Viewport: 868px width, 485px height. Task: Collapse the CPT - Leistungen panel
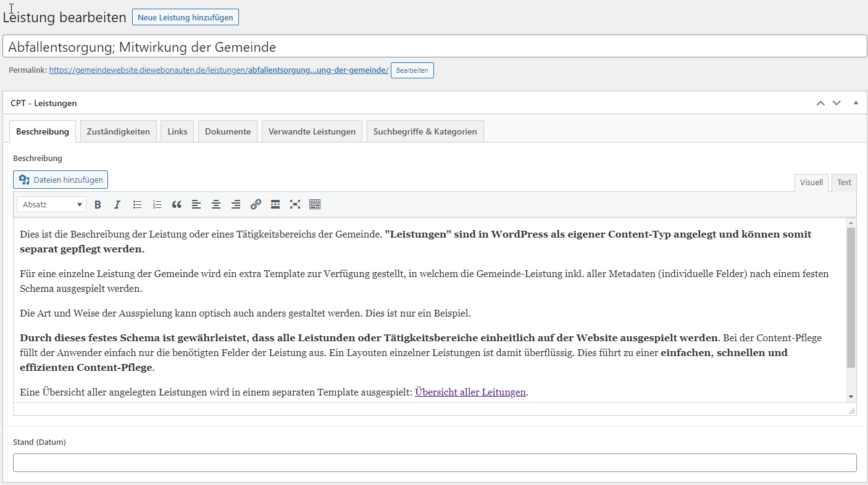[856, 103]
